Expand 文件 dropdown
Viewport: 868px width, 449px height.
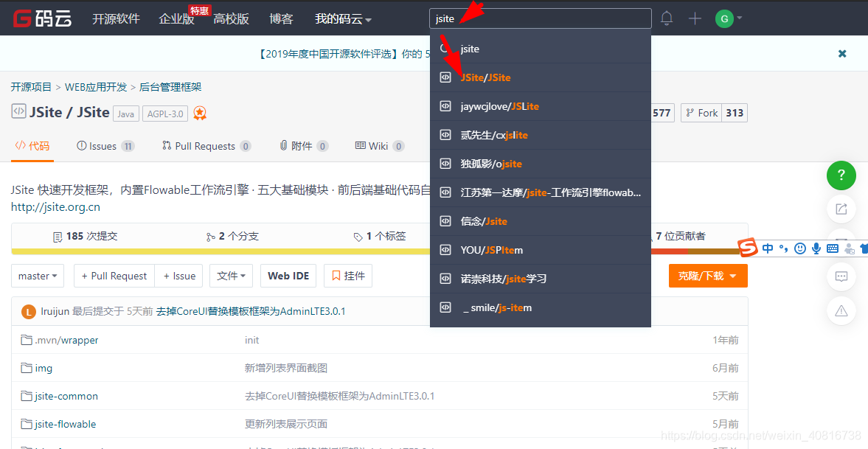tap(232, 276)
